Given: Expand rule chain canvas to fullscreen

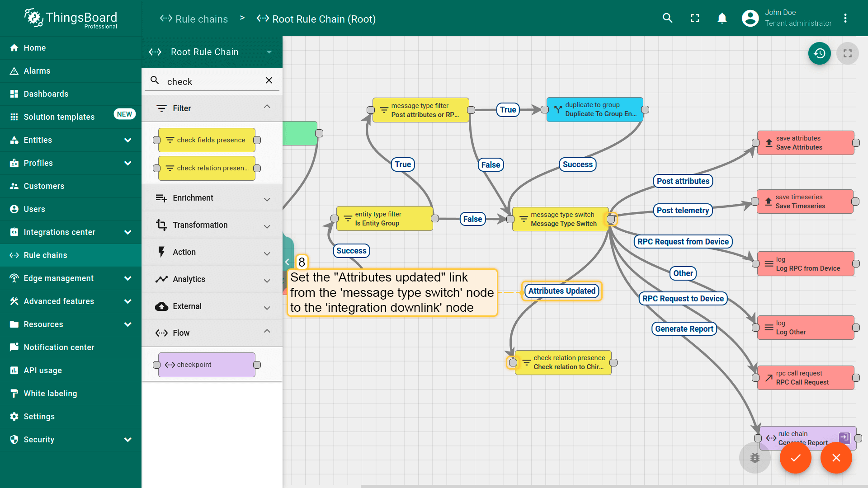Looking at the screenshot, I should coord(847,53).
